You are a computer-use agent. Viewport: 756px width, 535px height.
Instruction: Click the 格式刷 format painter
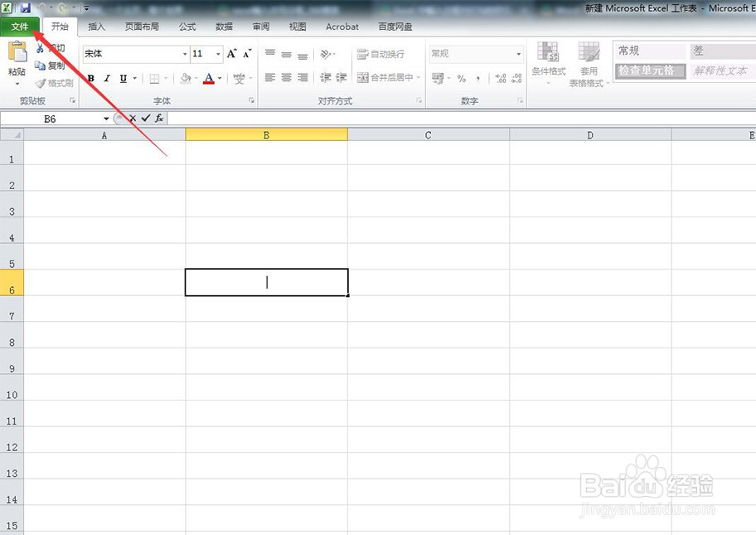54,84
